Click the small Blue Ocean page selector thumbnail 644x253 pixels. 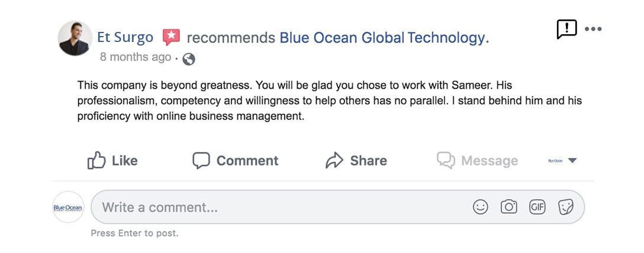[x=555, y=161]
